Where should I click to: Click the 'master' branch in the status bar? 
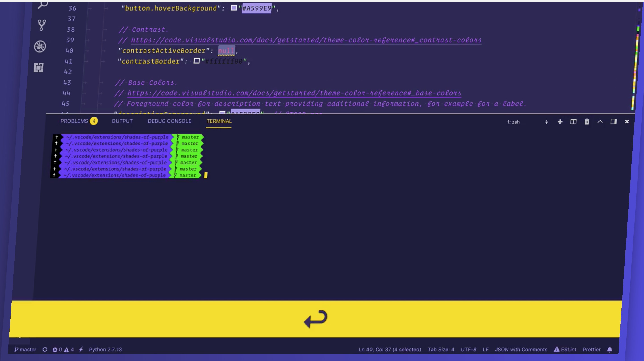(x=25, y=350)
